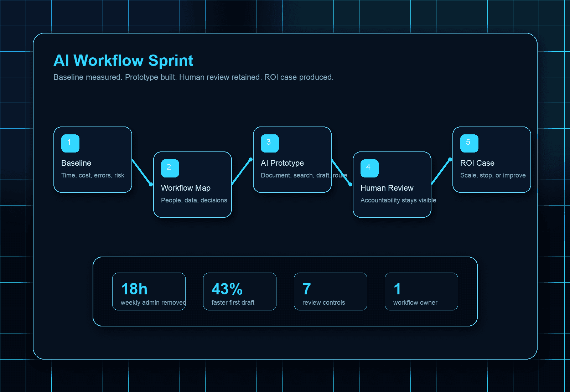Select the subtitle text about Baseline measured
This screenshot has height=392, width=570.
tap(193, 77)
